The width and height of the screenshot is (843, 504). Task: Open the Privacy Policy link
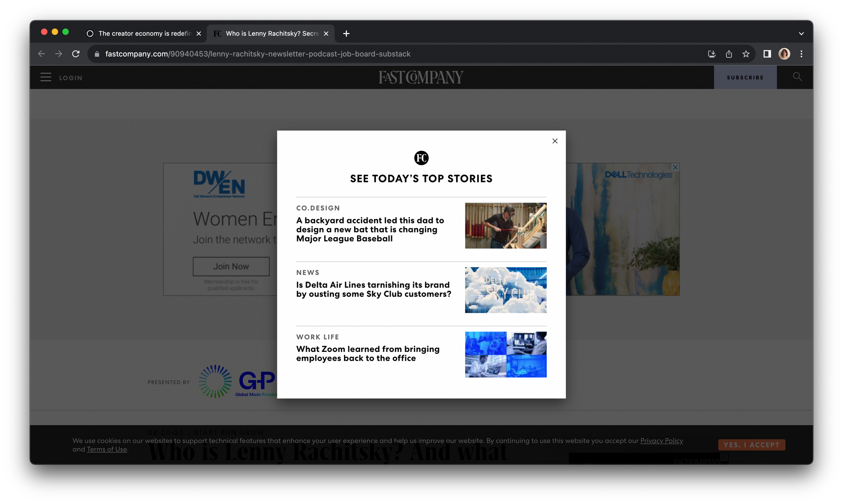661,441
